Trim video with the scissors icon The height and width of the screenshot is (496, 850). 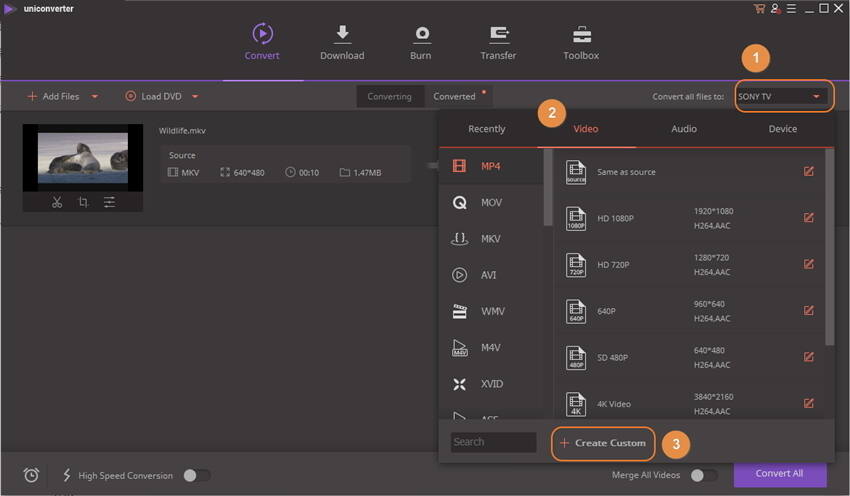57,202
